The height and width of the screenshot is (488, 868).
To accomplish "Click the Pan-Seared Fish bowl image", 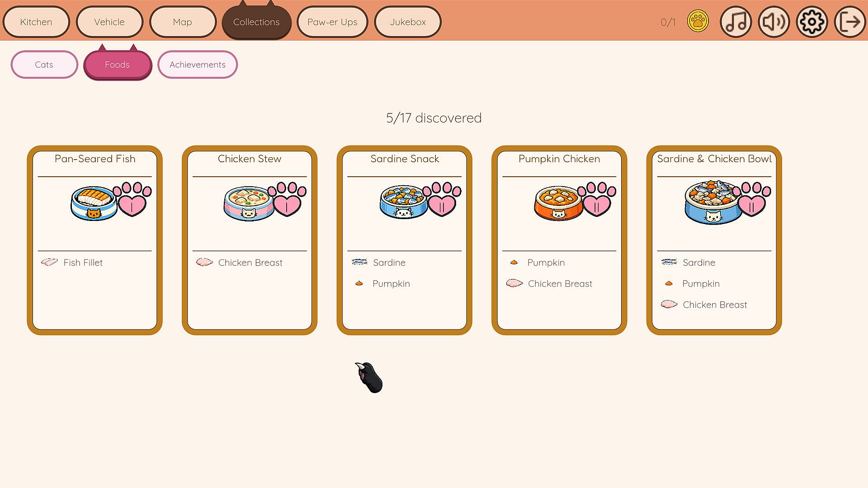I will pos(94,203).
